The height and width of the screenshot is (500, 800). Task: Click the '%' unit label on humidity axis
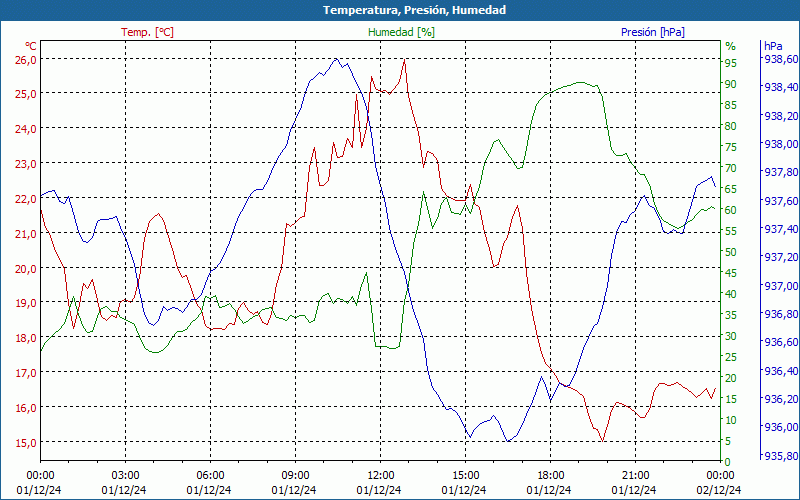coord(731,46)
